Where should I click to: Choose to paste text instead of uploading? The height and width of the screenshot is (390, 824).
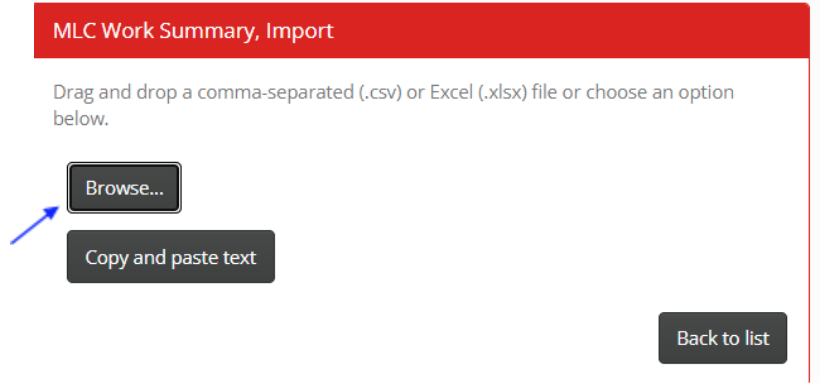pyautogui.click(x=171, y=256)
